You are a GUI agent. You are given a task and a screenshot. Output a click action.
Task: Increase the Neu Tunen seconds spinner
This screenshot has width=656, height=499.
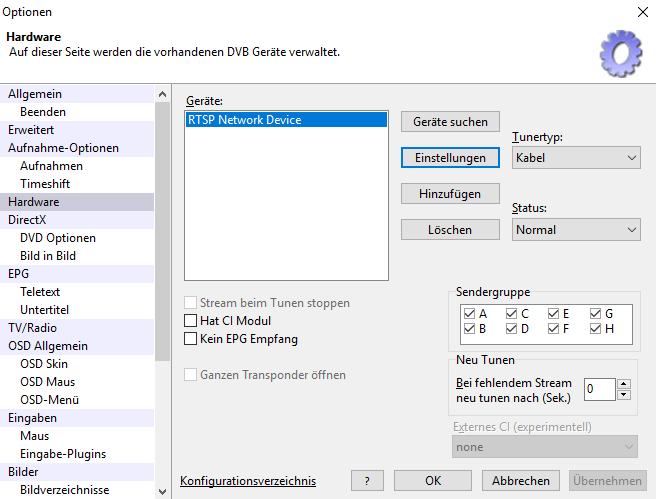coord(624,384)
